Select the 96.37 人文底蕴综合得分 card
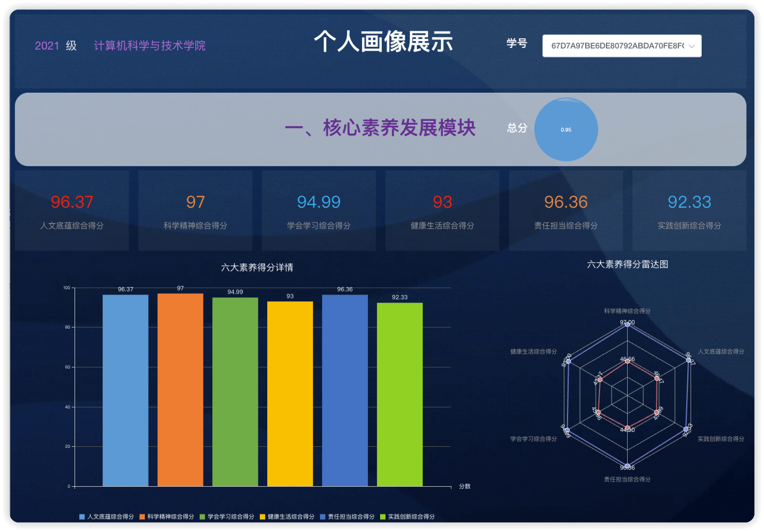The width and height of the screenshot is (764, 532). coord(72,211)
